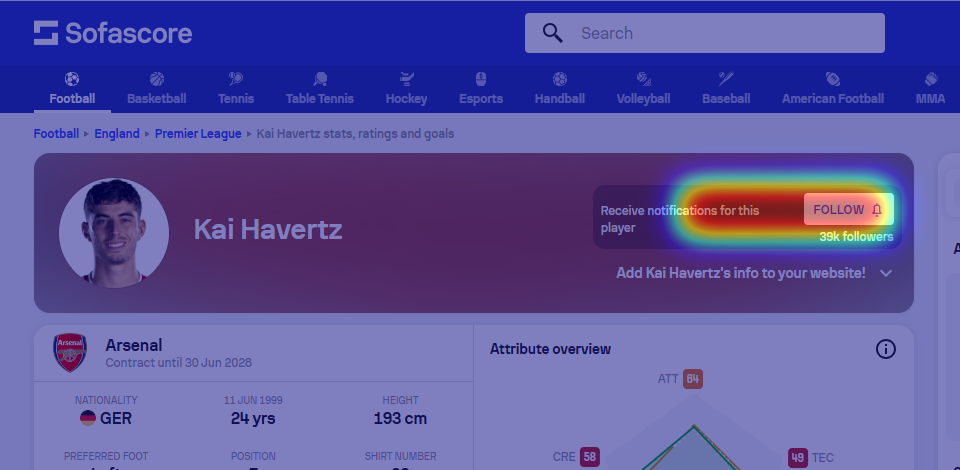960x470 pixels.
Task: Select the Esports mouse icon
Action: point(481,79)
